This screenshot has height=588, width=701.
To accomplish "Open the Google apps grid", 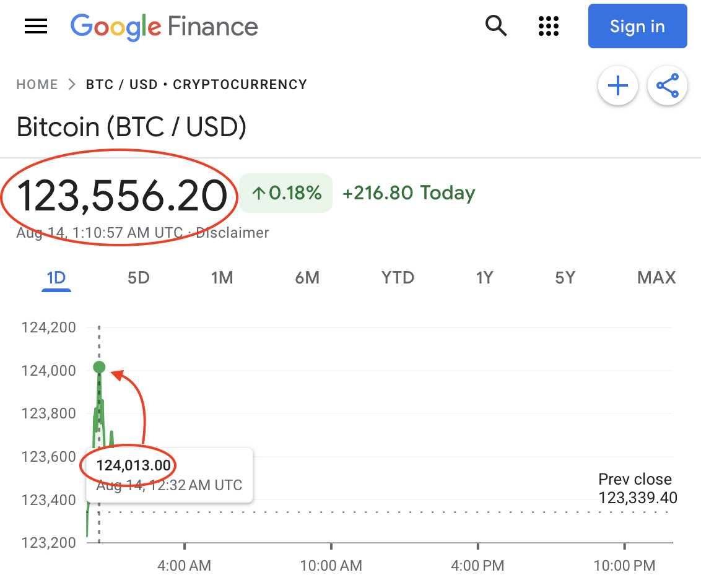I will coord(549,26).
